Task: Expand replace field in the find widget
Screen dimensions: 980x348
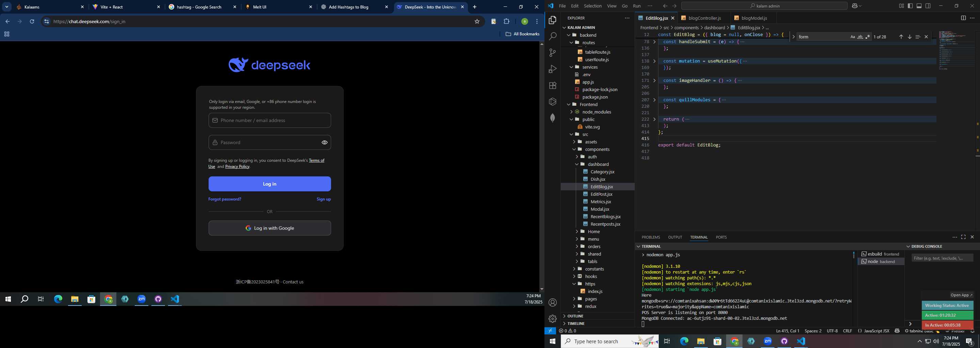Action: click(x=793, y=37)
